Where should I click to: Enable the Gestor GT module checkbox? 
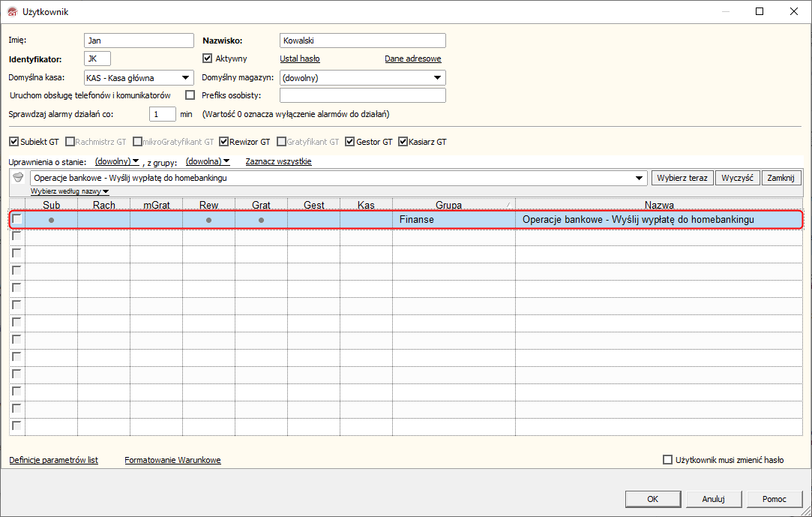coord(349,141)
